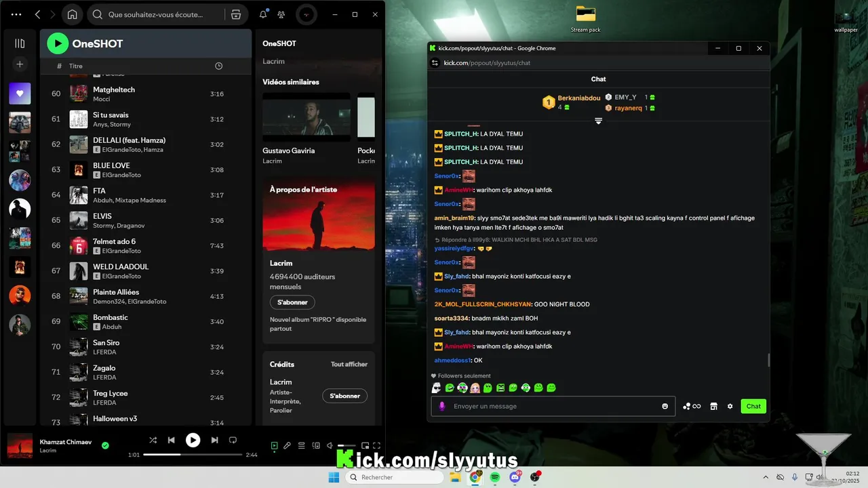Click the green Chat send button
868x488 pixels.
[753, 406]
